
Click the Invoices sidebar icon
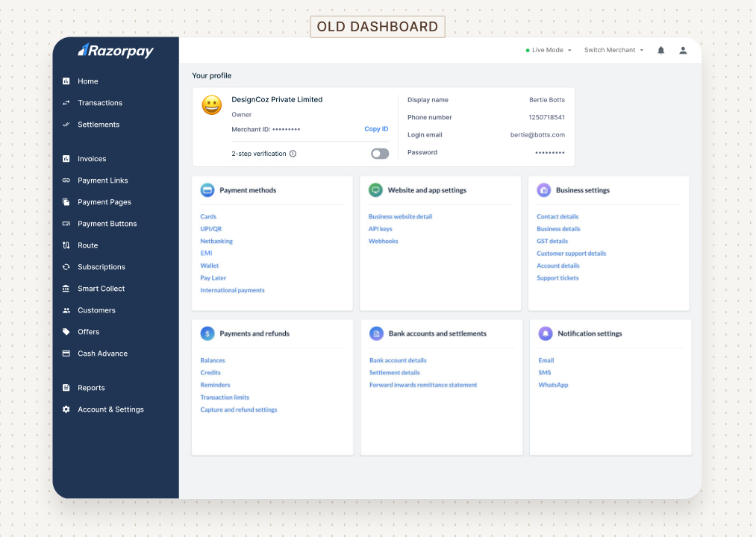tap(66, 159)
